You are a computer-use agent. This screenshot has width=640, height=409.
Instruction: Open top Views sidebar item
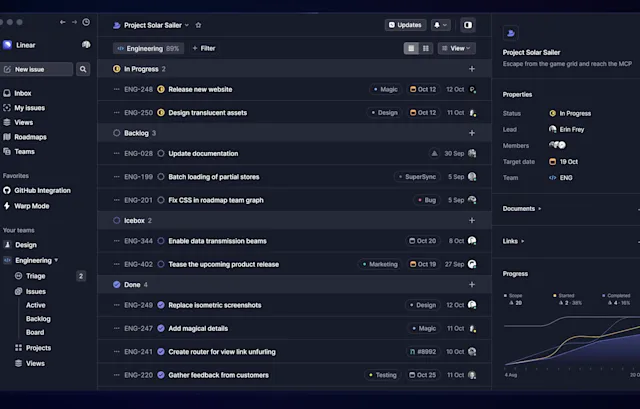pos(18,122)
